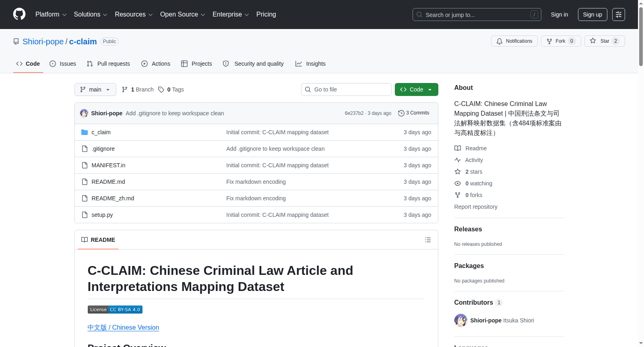644x347 pixels.
Task: Switch to the Actions tab
Action: pyautogui.click(x=156, y=64)
